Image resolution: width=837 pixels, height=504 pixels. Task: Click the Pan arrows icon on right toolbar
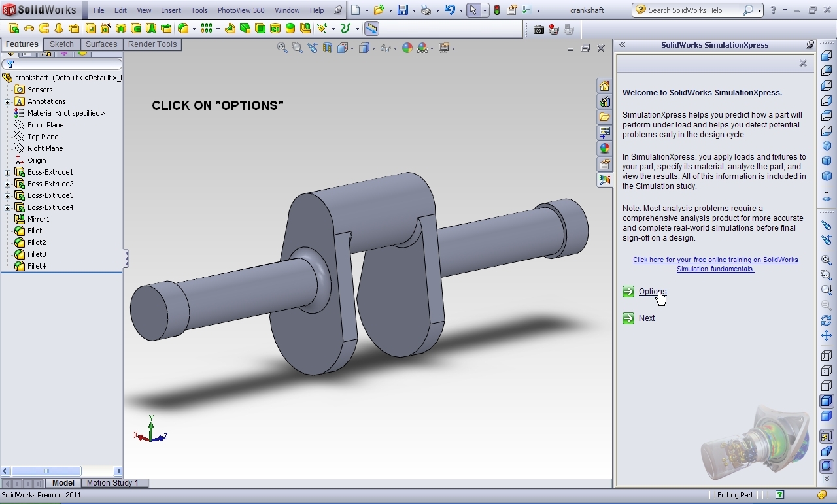(x=827, y=335)
